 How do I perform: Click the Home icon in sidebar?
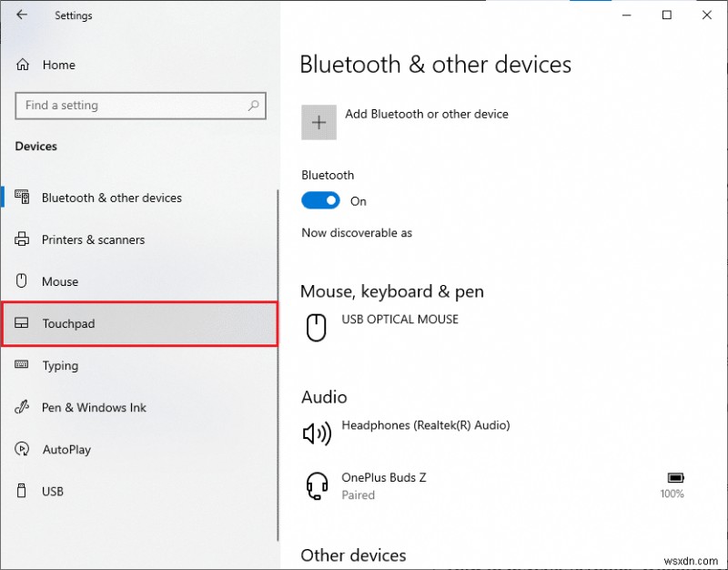click(x=24, y=66)
